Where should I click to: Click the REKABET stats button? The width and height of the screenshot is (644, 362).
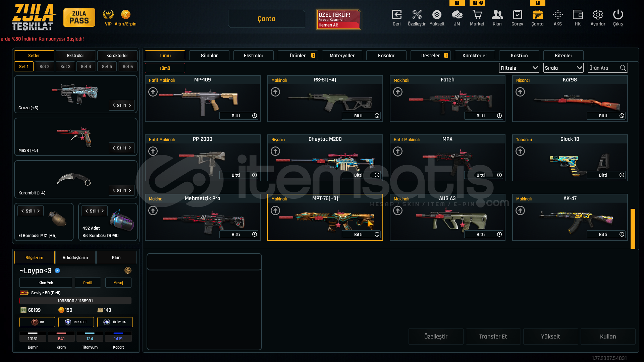(76, 322)
